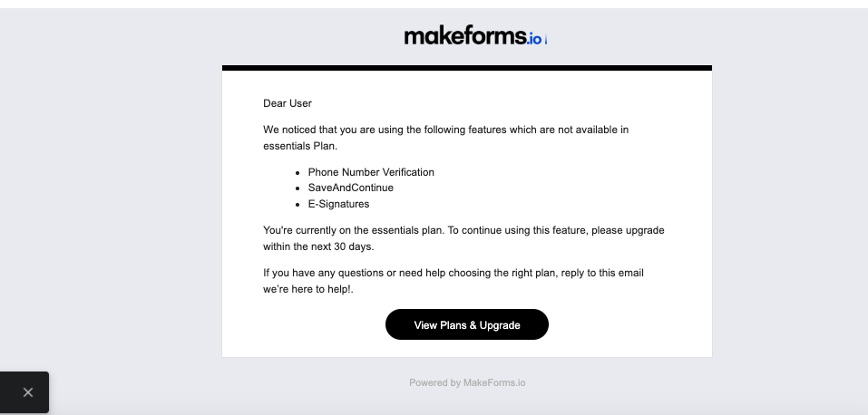Viewport: 868px width, 415px height.
Task: Click the Dear User greeting text
Action: coord(288,103)
